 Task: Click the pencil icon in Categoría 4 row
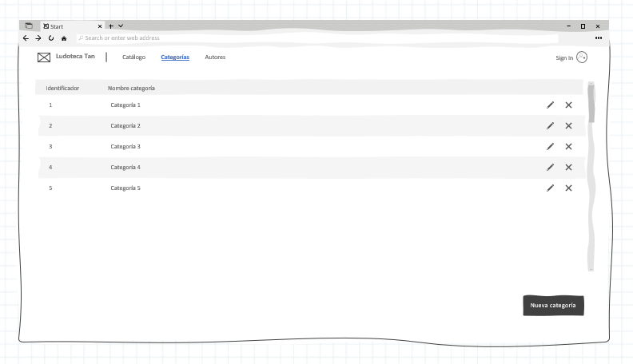(550, 167)
